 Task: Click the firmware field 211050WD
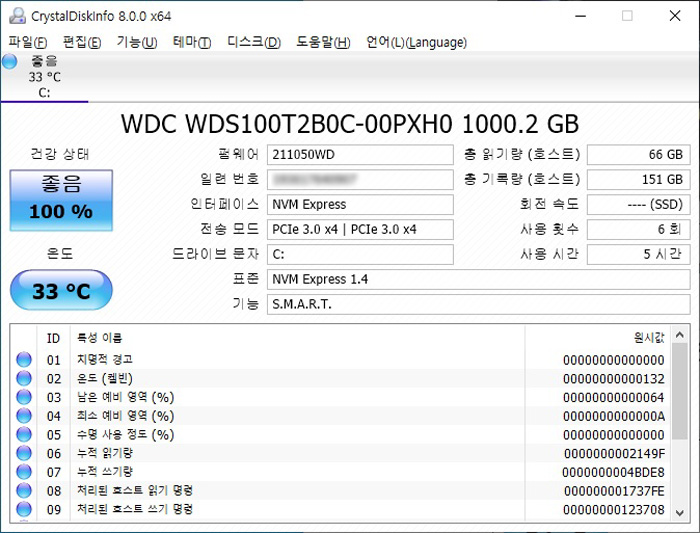pyautogui.click(x=360, y=155)
